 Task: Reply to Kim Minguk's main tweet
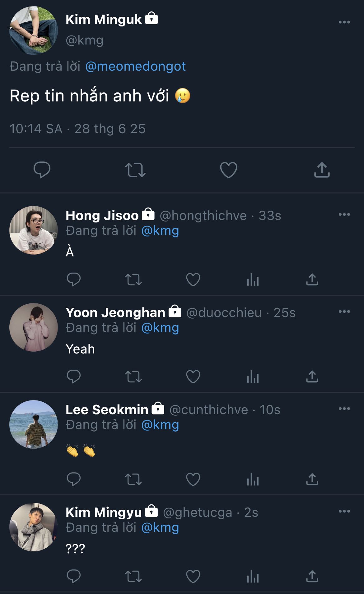point(42,170)
